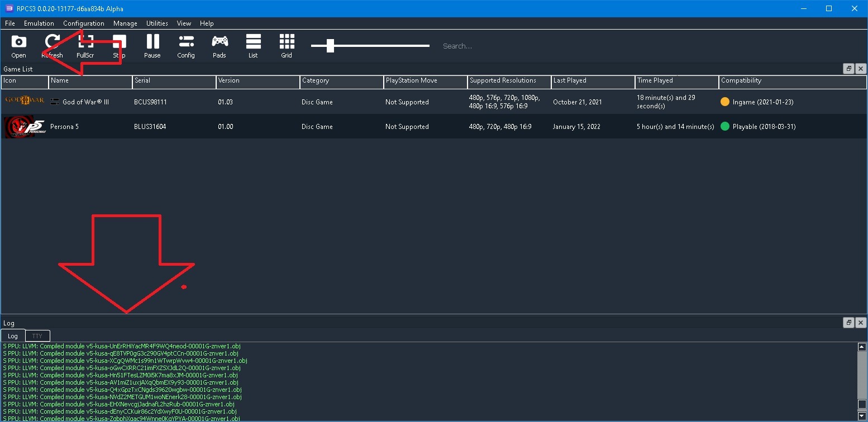Switch to the Log tab
The image size is (868, 422).
pyautogui.click(x=13, y=336)
